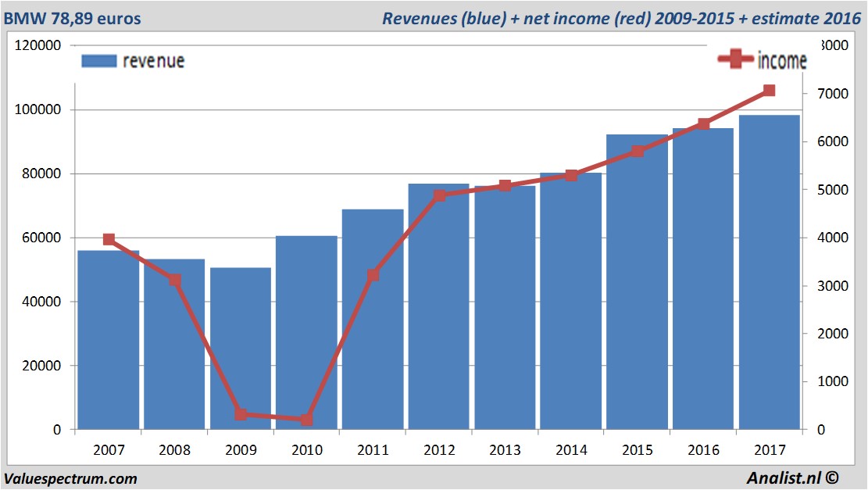Viewport: 868px width, 490px height.
Task: Click the 2012 income data marker
Action: (x=439, y=195)
